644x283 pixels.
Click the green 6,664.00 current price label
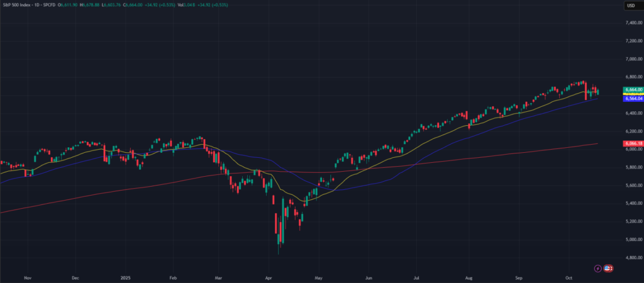click(x=632, y=89)
